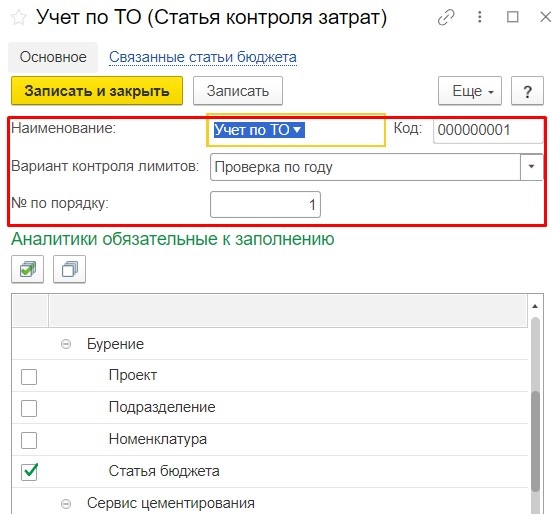
Task: Click the Аналитики обязательные к заполнению heading
Action: (x=173, y=239)
